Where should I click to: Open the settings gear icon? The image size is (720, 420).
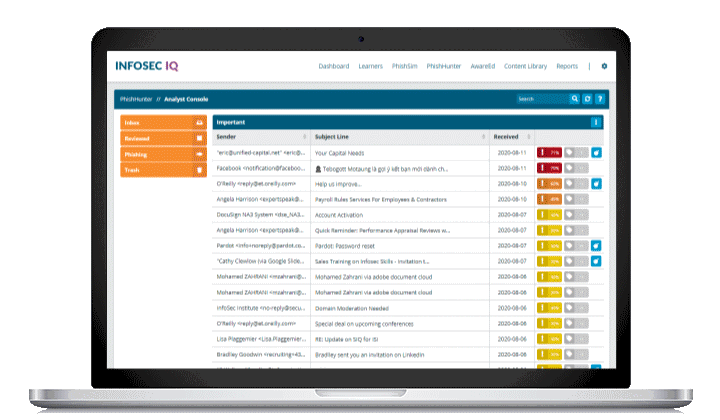[604, 66]
